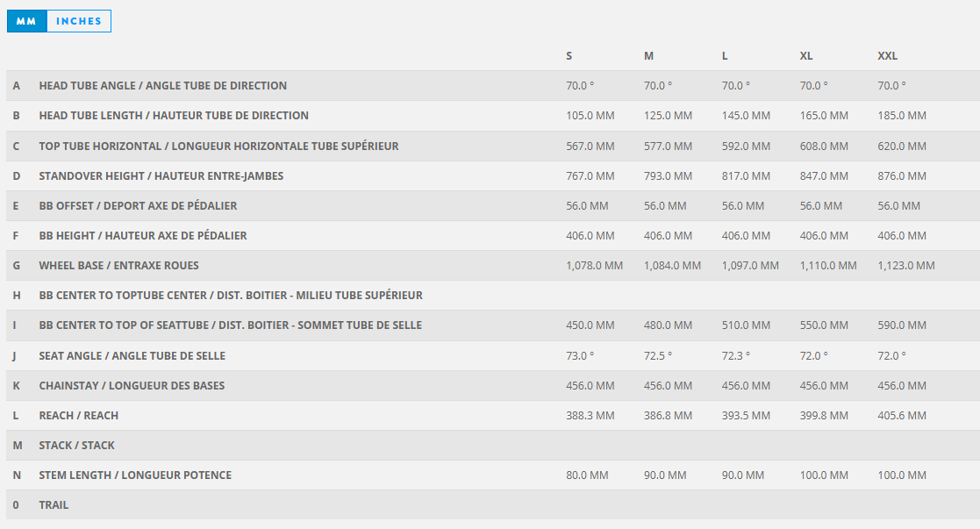The image size is (980, 529).
Task: Select the Top Tube Horizontal row label
Action: (x=218, y=146)
